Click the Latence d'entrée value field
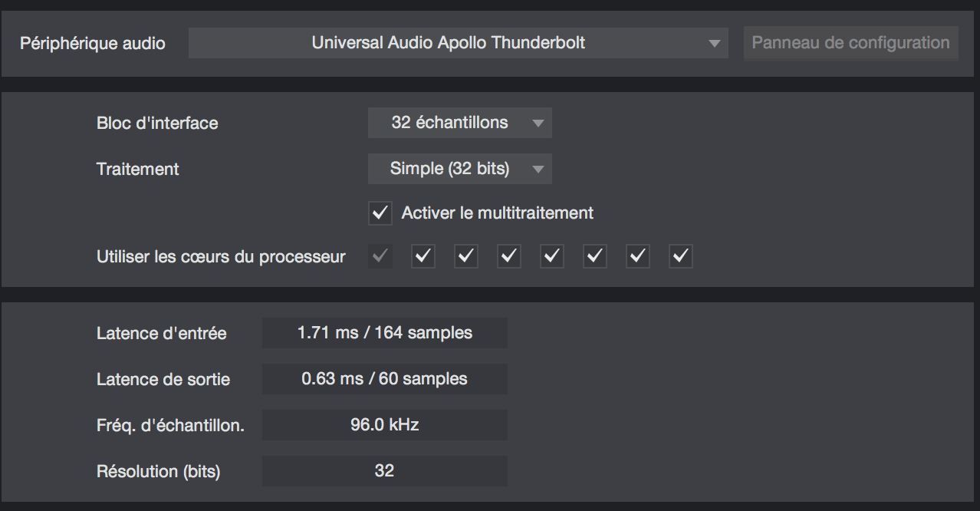Screen dimensions: 980x511 pyautogui.click(x=385, y=333)
